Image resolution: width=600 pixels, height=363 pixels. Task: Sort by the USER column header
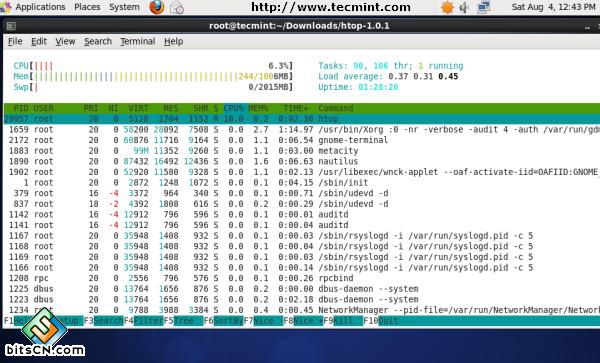(44, 108)
